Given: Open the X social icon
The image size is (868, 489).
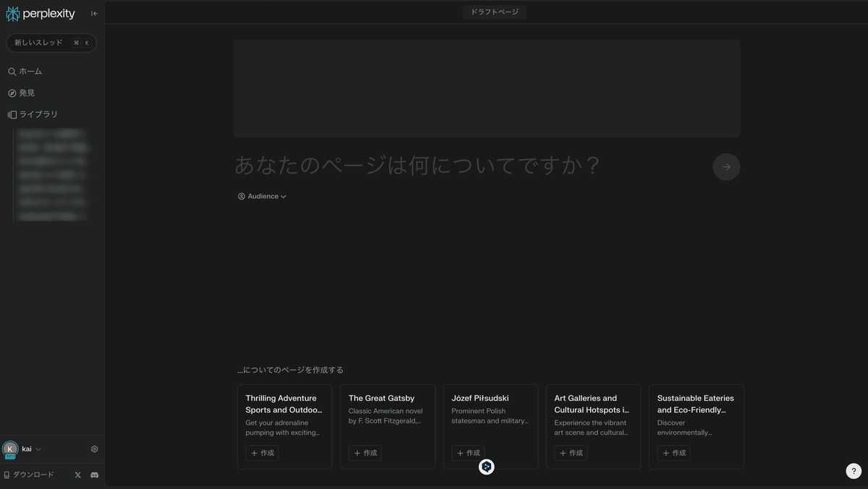Looking at the screenshot, I should 77,475.
